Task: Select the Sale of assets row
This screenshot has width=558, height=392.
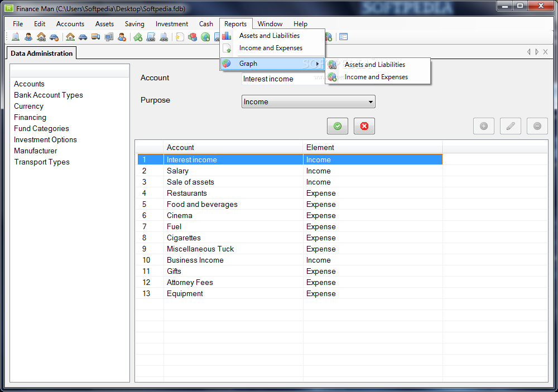Action: 290,182
